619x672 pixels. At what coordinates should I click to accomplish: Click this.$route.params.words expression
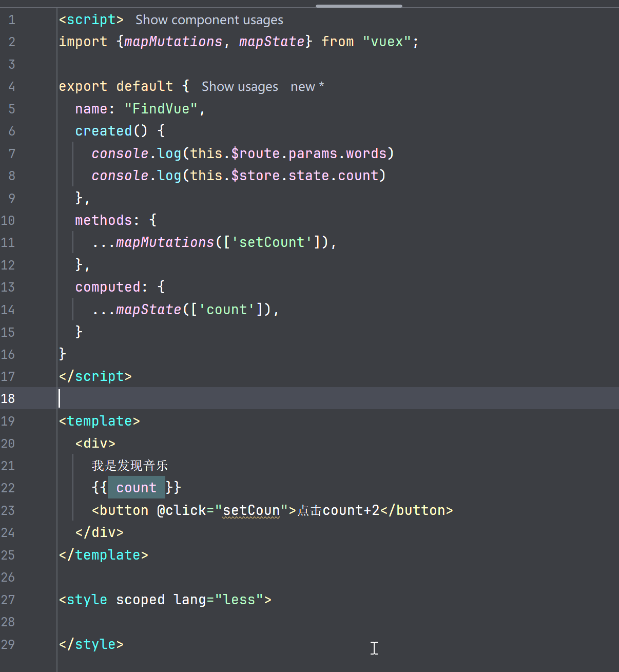tap(288, 153)
